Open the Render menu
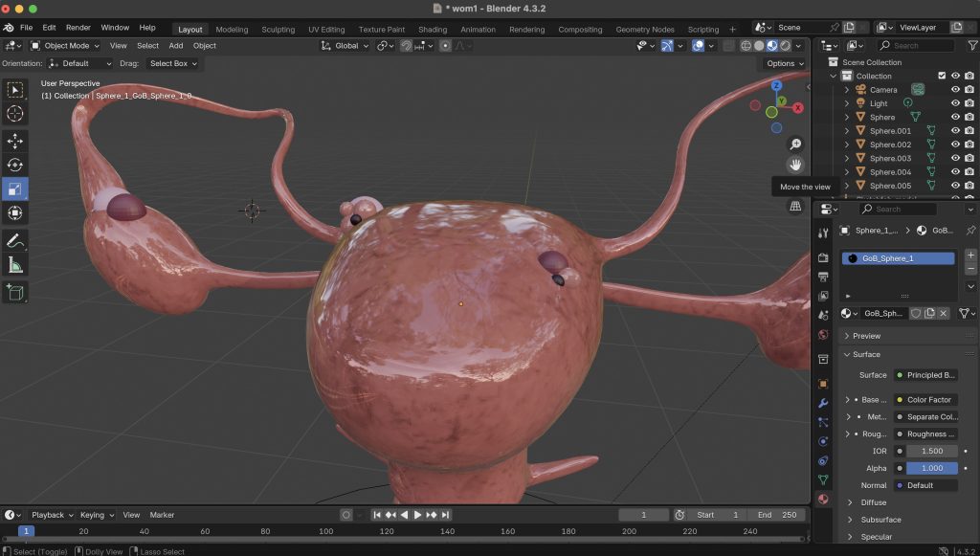Viewport: 980px width, 556px height. pos(78,28)
